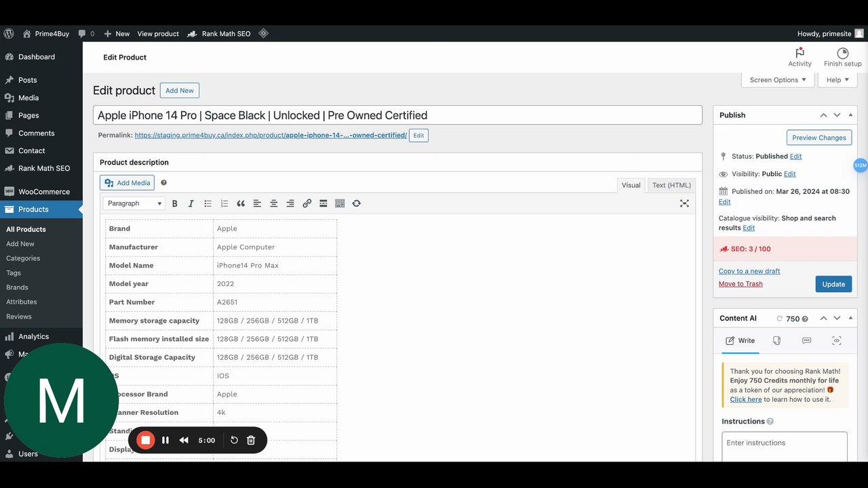Image resolution: width=868 pixels, height=488 pixels.
Task: Focus the Enter instructions box
Action: [x=785, y=446]
